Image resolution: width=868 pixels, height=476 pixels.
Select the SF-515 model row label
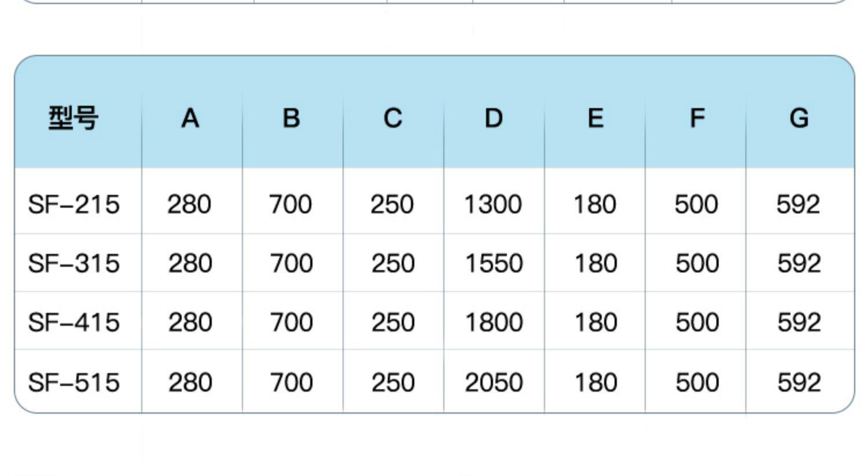(74, 383)
